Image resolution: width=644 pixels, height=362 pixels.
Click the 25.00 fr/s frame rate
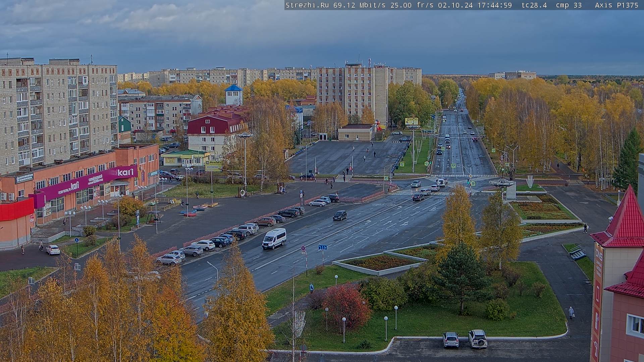click(412, 5)
